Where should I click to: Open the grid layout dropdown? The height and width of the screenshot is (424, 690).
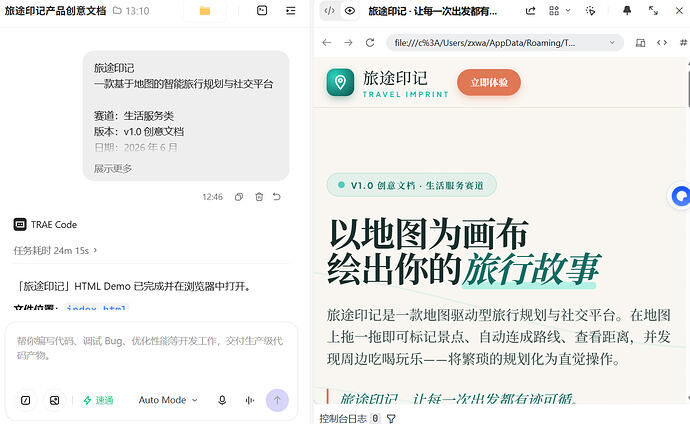pos(559,11)
